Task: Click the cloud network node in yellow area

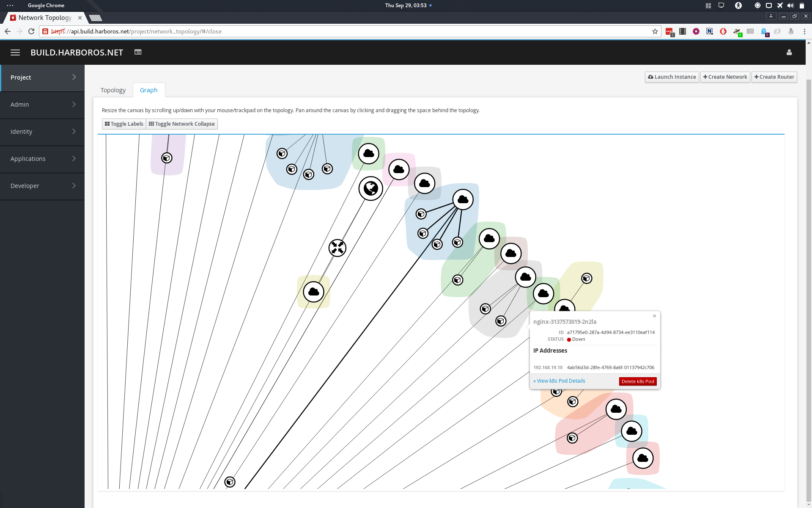Action: pyautogui.click(x=313, y=292)
